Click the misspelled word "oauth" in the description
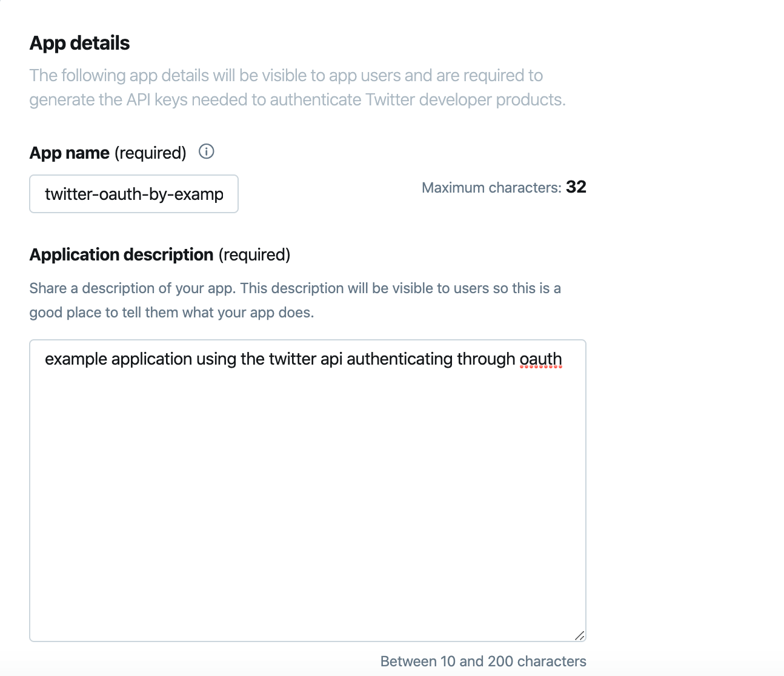 541,359
